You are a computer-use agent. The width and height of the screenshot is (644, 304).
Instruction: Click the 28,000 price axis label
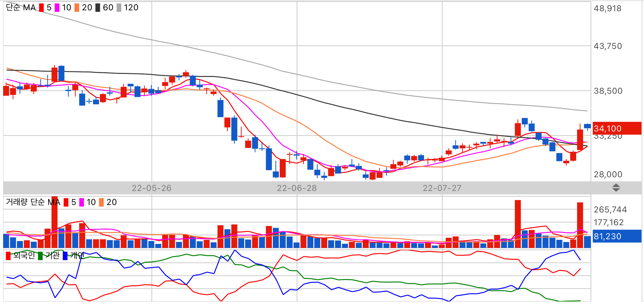(608, 174)
